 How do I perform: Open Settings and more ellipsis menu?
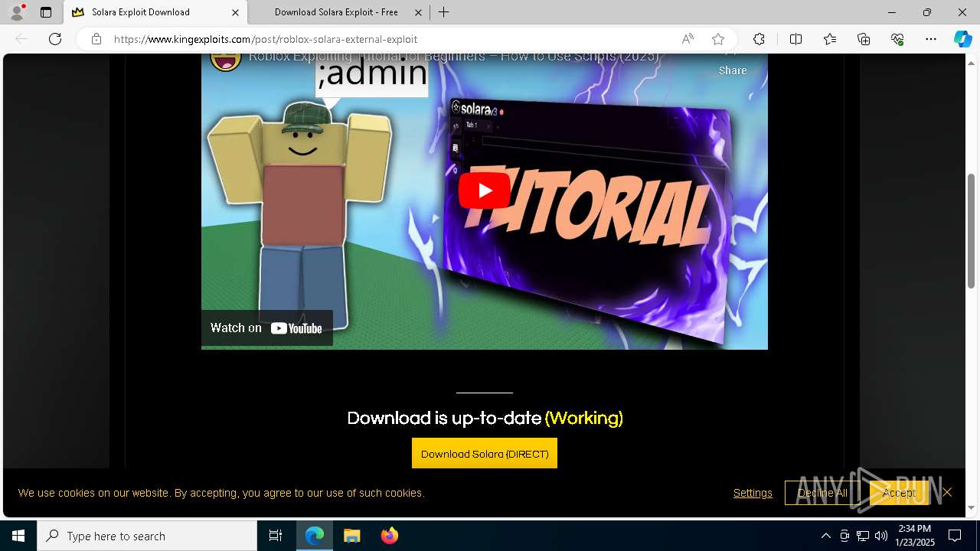coord(931,39)
